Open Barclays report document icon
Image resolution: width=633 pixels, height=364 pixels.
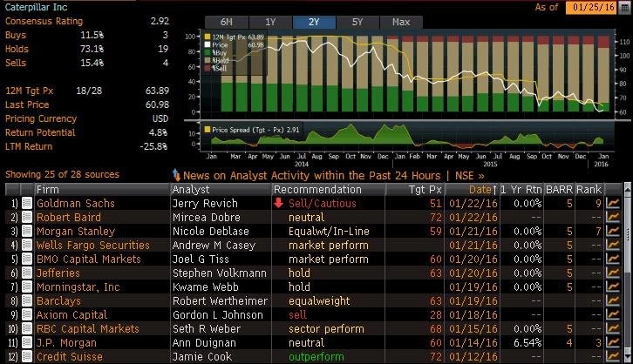[27, 300]
